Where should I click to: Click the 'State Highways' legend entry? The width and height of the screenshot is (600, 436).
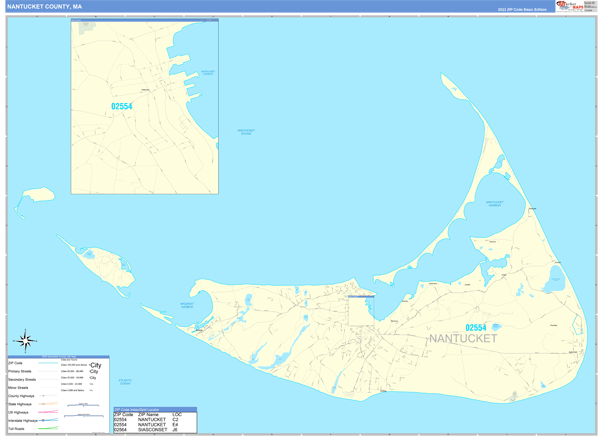tap(20, 404)
